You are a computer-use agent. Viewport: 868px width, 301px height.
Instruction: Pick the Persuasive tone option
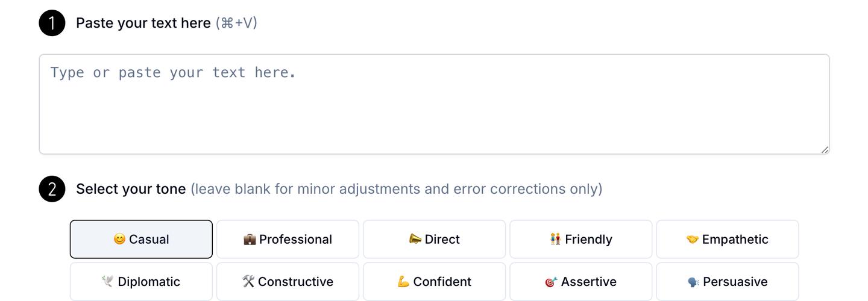coord(727,281)
